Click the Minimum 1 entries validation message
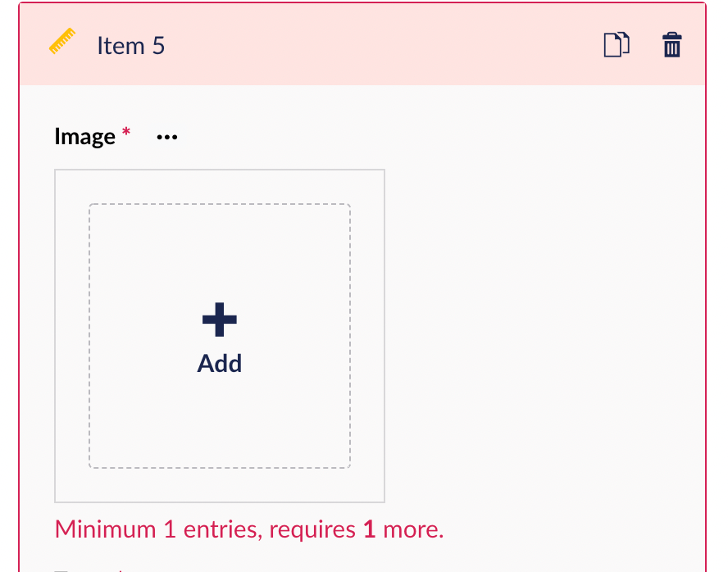This screenshot has width=728, height=572. coord(249,529)
